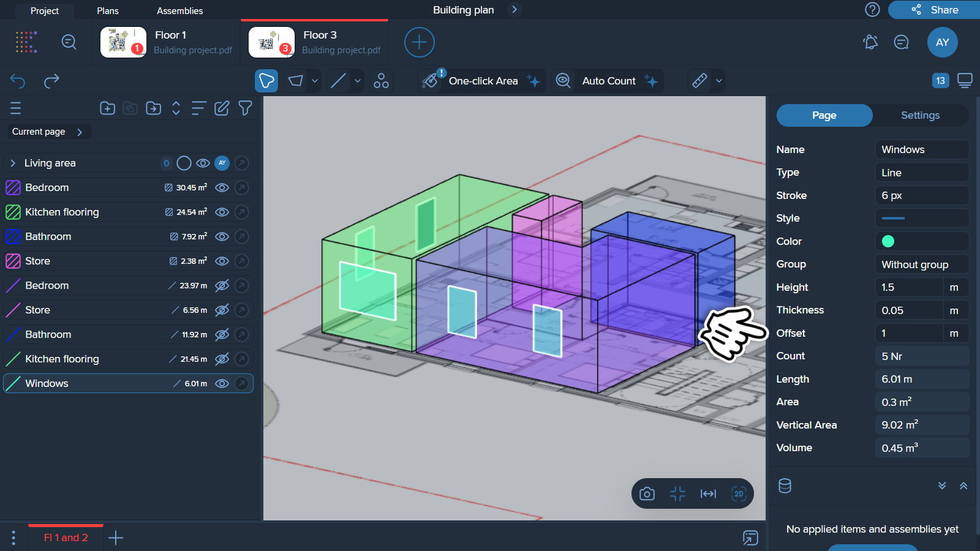The width and height of the screenshot is (980, 551).
Task: Open the Project menu
Action: pos(45,11)
